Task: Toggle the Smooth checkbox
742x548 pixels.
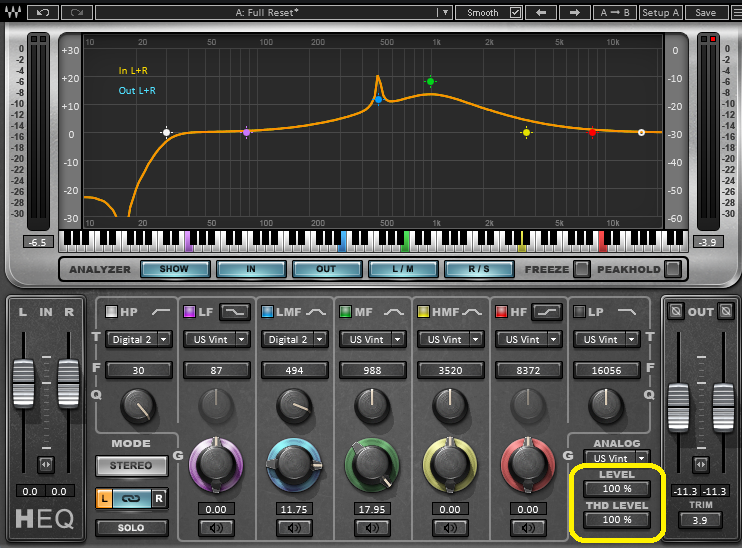Action: pos(515,13)
